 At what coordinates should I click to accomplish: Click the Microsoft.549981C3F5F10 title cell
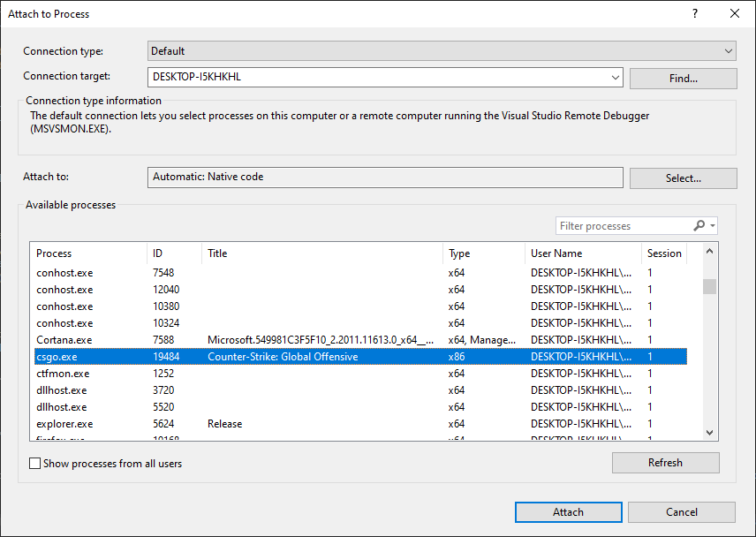tap(321, 340)
